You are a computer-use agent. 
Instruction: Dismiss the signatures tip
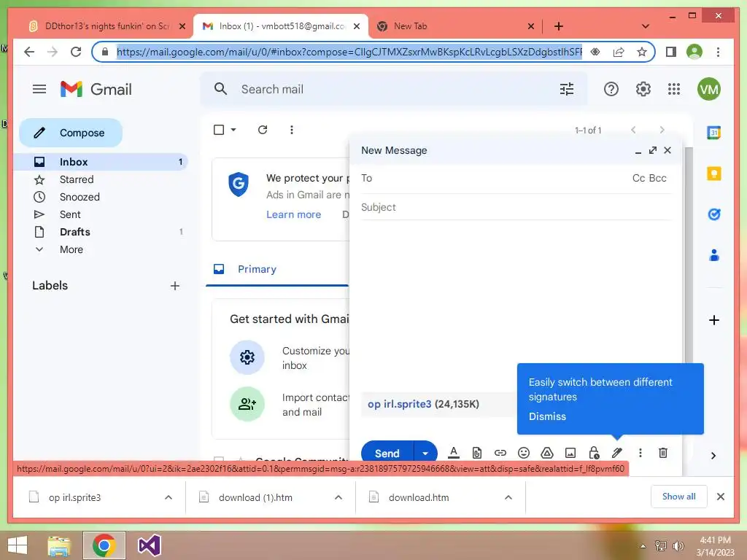tap(547, 416)
